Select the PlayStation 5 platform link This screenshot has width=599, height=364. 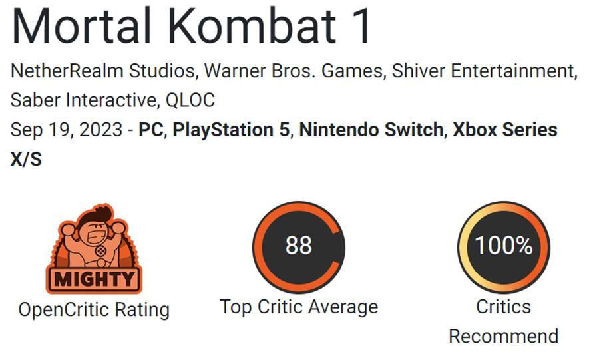point(232,130)
